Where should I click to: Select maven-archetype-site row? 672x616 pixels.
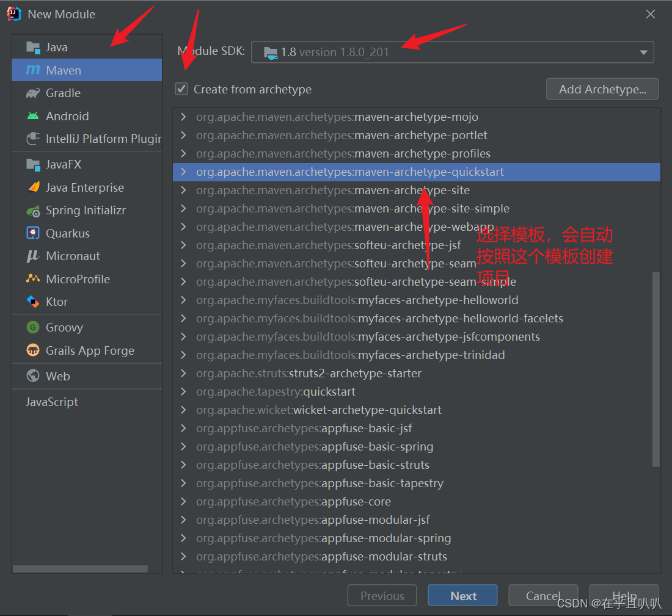point(417,190)
